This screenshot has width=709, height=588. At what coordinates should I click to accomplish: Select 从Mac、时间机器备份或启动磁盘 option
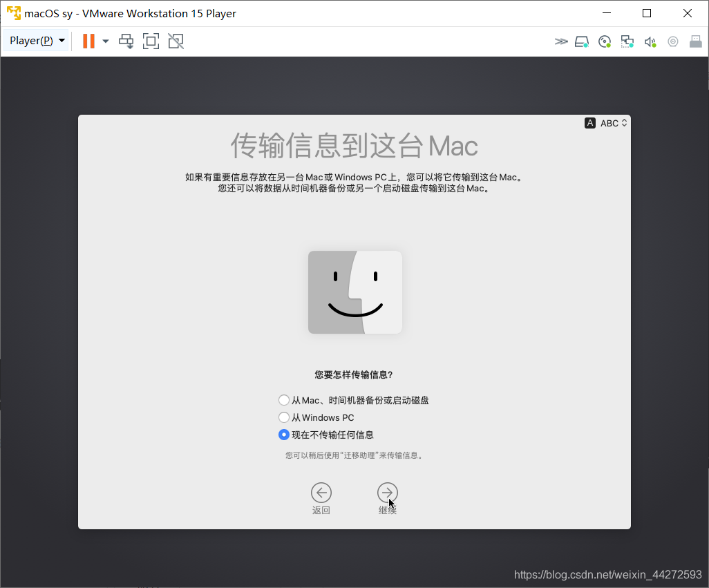click(x=284, y=400)
